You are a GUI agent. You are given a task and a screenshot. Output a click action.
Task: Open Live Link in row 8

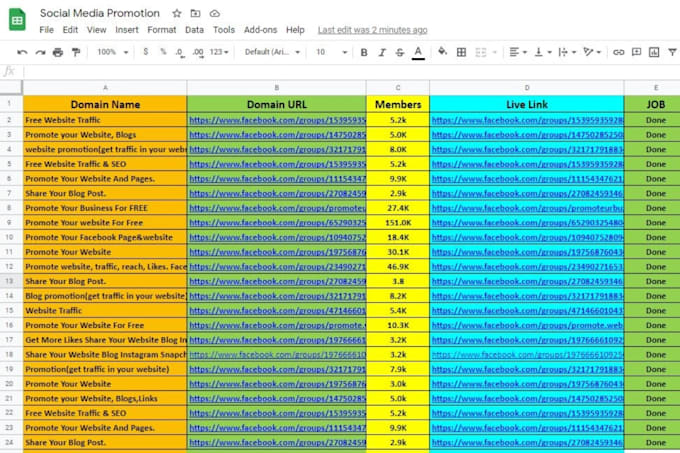[527, 208]
